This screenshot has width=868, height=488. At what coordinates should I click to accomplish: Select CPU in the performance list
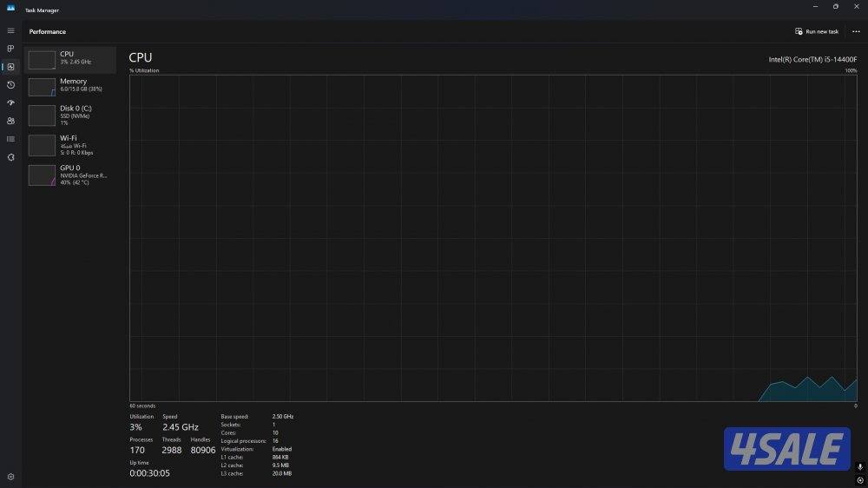point(69,59)
